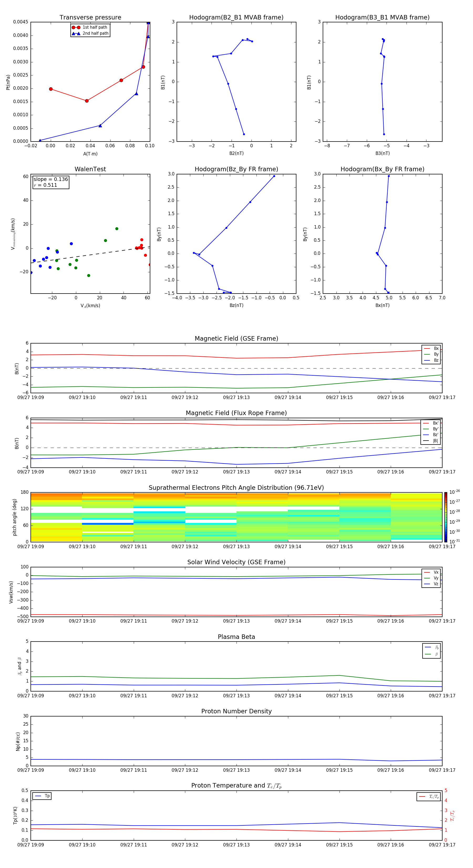Select the "1st half path" legend entry
Viewport: 473px width, 868px height.
click(90, 27)
